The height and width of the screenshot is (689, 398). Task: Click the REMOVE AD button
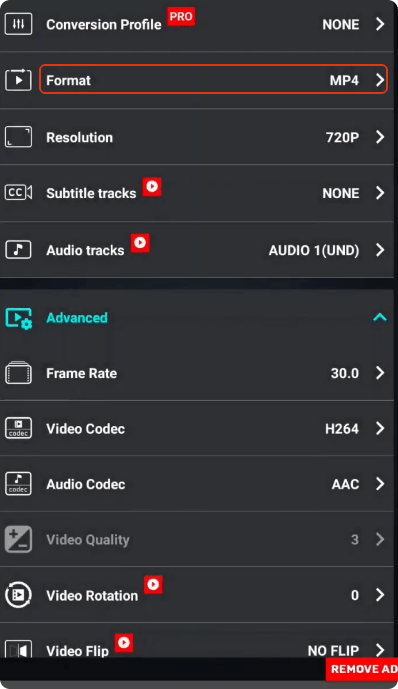(362, 669)
